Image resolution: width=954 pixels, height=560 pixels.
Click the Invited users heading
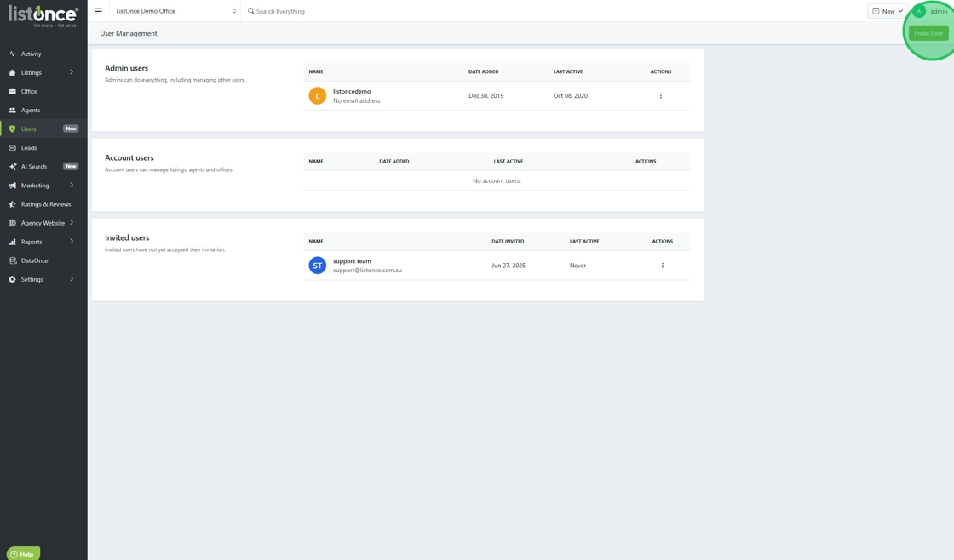[x=127, y=237]
